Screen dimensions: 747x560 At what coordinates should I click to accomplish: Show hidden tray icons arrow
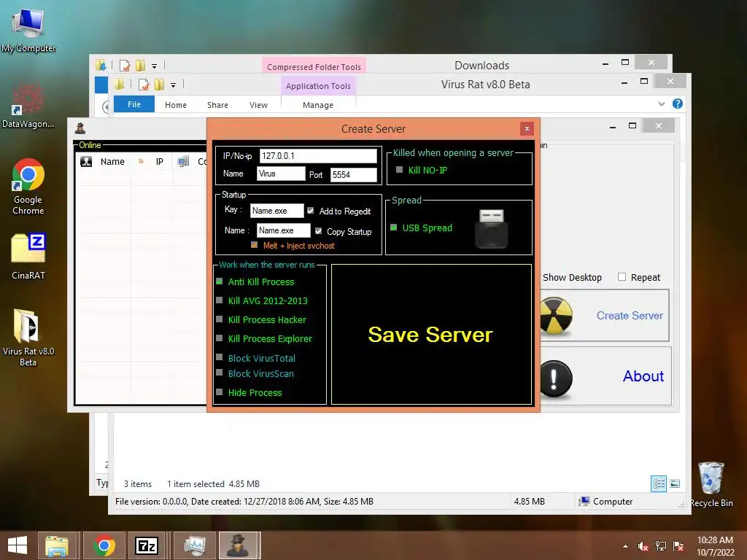point(625,546)
